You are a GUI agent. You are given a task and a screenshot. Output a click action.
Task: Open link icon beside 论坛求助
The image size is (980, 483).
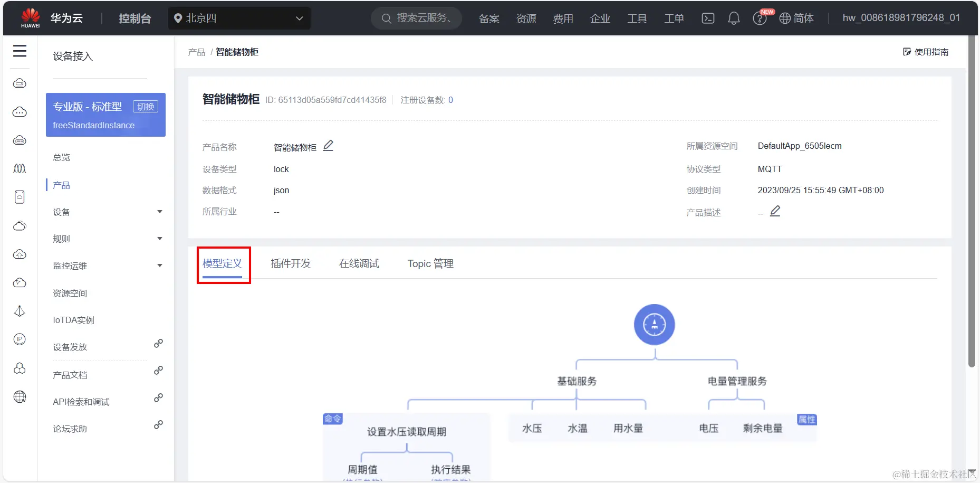click(158, 425)
